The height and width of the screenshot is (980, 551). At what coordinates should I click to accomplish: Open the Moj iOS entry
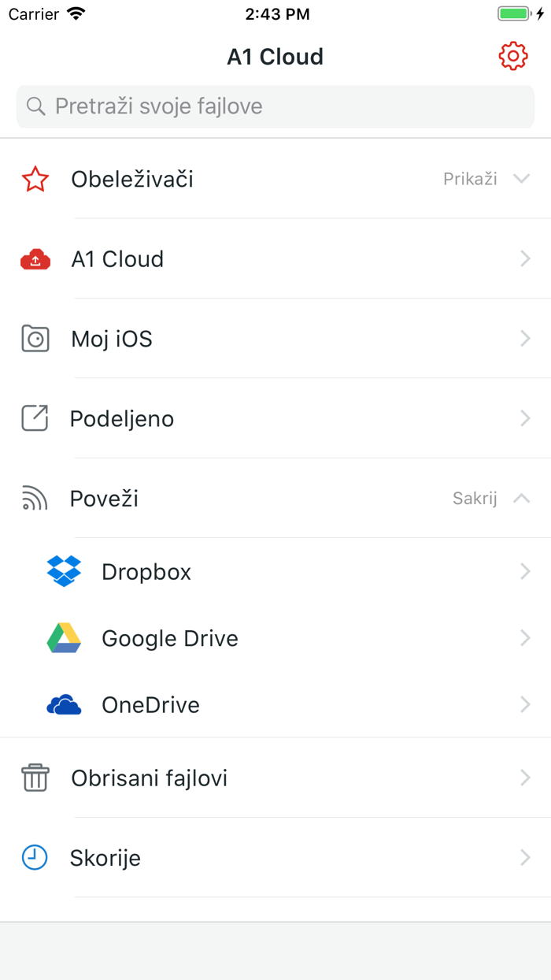275,339
